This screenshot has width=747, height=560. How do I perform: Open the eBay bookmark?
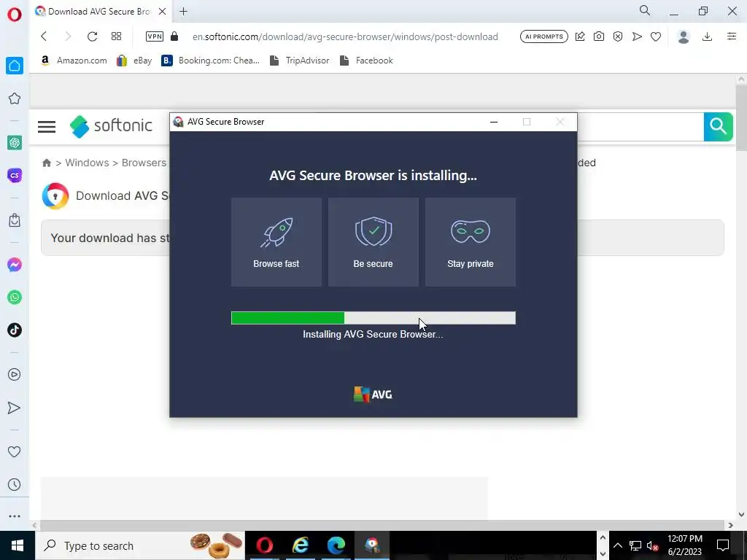coord(134,61)
